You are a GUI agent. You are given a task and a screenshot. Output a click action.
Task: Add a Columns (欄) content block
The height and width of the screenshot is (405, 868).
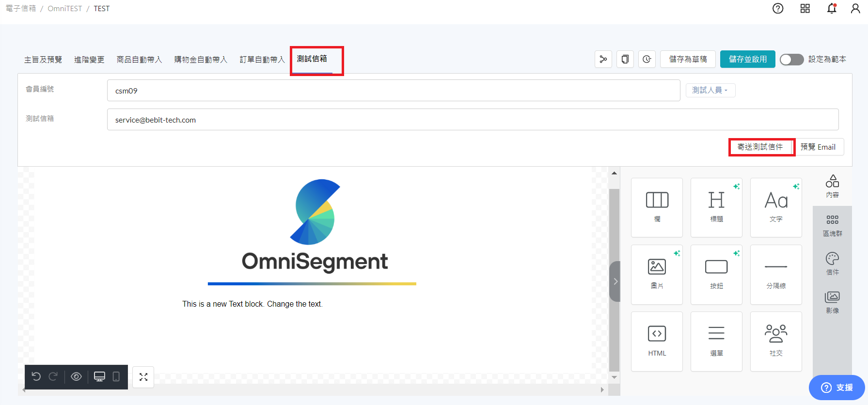click(x=657, y=207)
